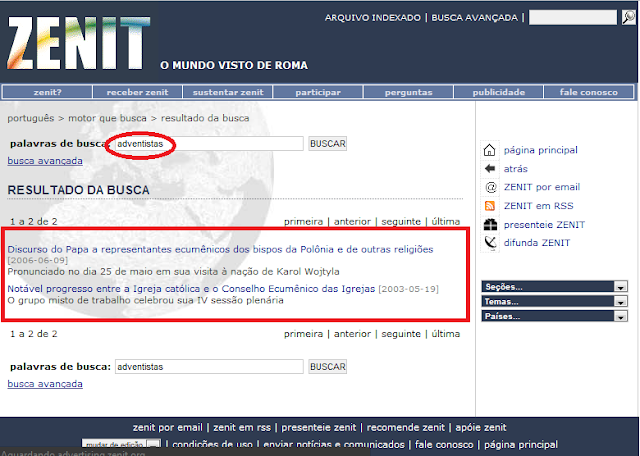Screen dimensions: 640x456
Task: Click the date text [2006-06-09]
Action: click(38, 260)
